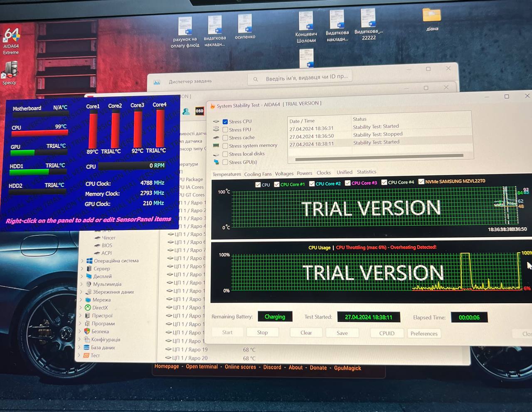
Task: Uncheck the Stress CPU checkbox
Action: point(225,122)
